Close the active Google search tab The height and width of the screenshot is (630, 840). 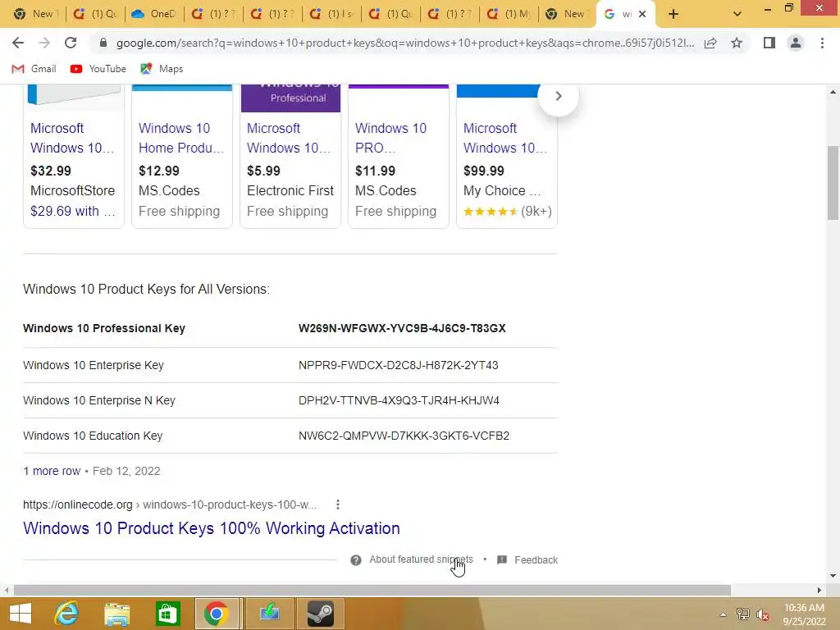tap(642, 14)
